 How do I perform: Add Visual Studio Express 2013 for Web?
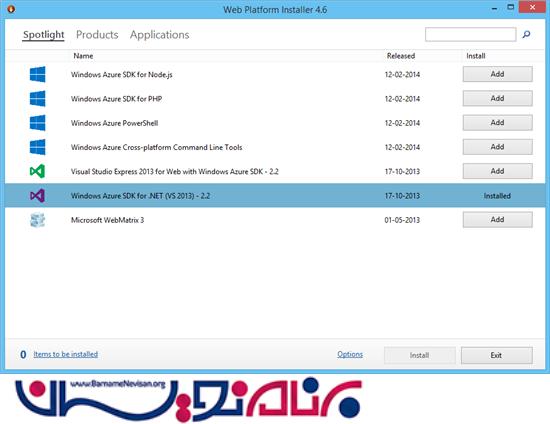[x=497, y=171]
